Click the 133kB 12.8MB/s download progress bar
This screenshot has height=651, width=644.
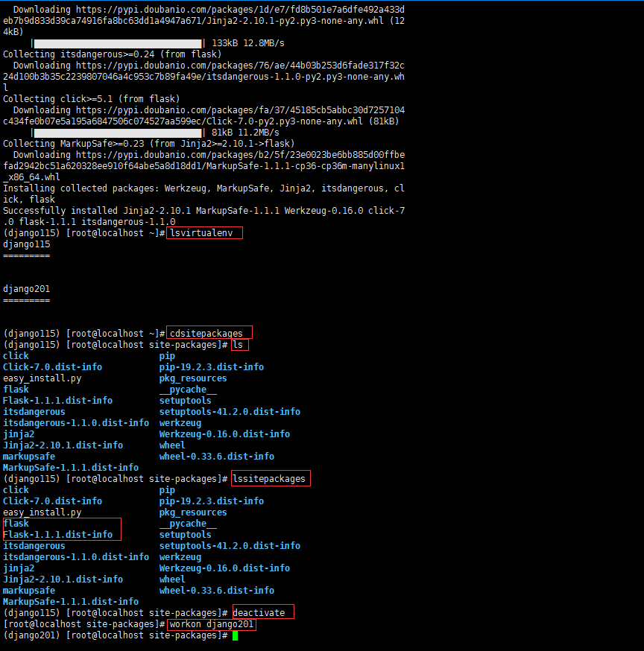point(118,44)
